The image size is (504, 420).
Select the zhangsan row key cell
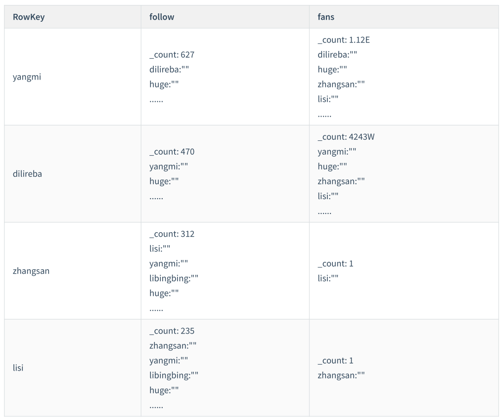tap(31, 271)
